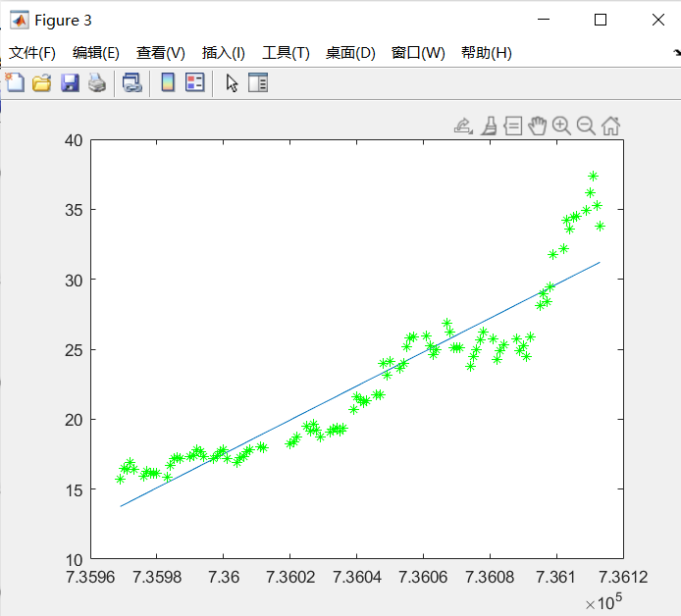Print the figure using the printer icon
Screen dimensions: 681x616
[96, 83]
